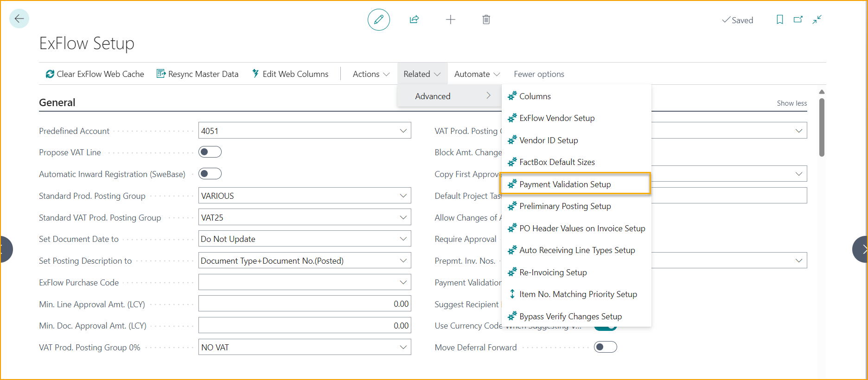Click the Clear ExFlow Web Cache refresh icon
868x380 pixels.
click(50, 74)
